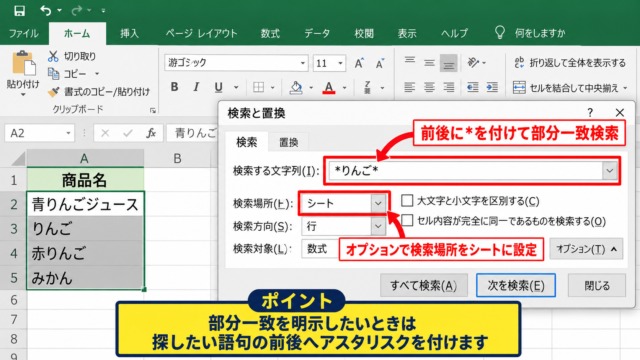Image resolution: width=640 pixels, height=360 pixels.
Task: Click row 1 header
Action: point(13,180)
